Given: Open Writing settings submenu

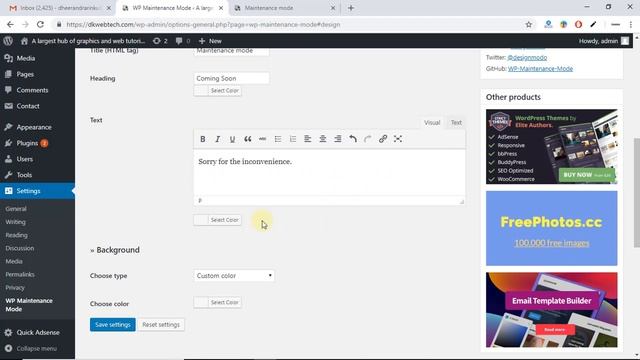Looking at the screenshot, I should tap(16, 222).
